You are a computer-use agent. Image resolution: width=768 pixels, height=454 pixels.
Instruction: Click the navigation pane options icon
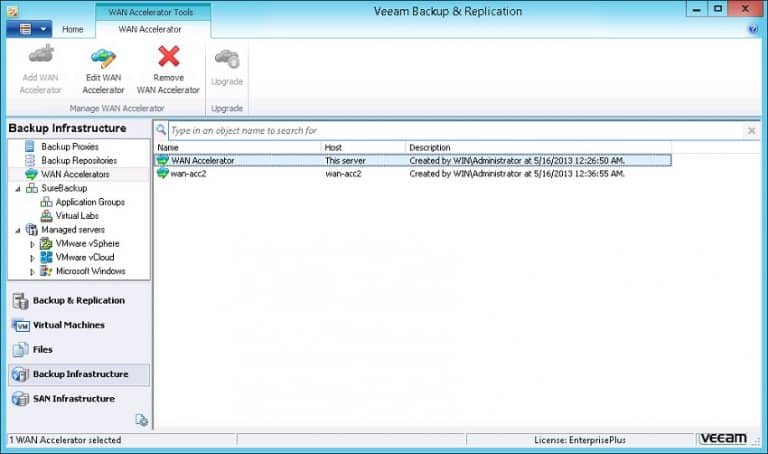[141, 420]
